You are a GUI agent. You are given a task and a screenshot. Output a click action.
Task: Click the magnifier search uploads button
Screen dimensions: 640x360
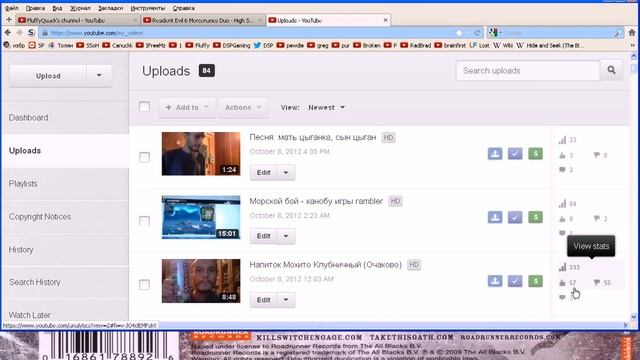[x=611, y=70]
